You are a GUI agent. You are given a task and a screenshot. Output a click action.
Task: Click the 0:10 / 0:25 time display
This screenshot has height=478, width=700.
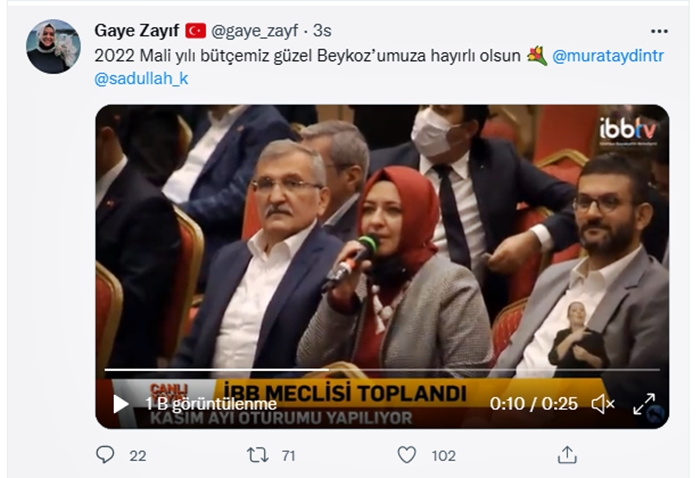point(533,404)
